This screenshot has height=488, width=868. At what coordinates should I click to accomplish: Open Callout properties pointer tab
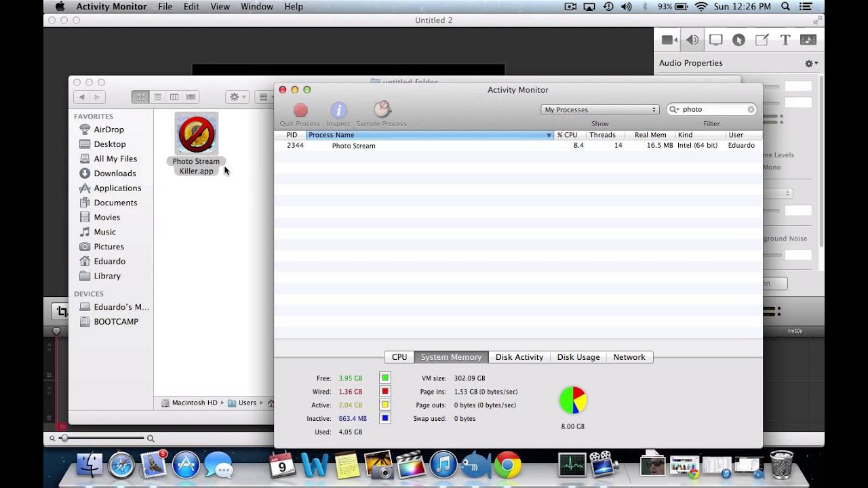pyautogui.click(x=738, y=40)
